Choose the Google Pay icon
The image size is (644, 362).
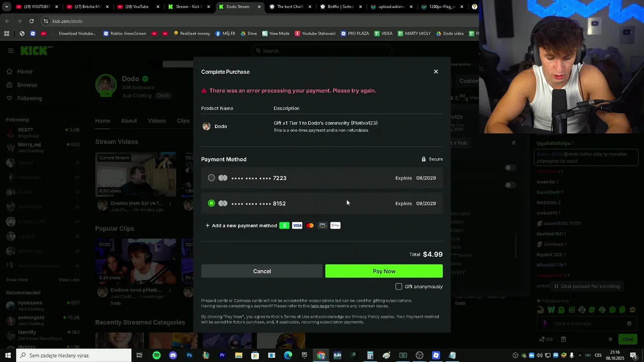[336, 226]
